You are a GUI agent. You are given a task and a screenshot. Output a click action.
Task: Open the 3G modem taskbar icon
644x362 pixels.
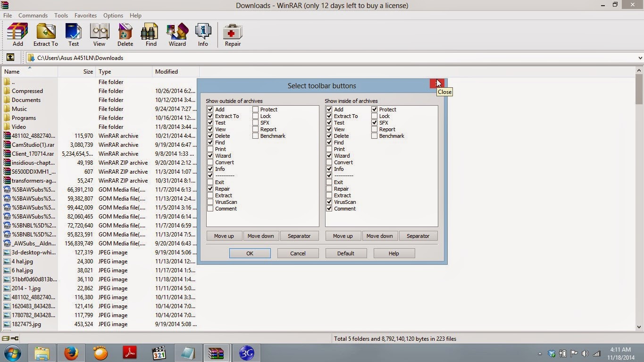246,353
